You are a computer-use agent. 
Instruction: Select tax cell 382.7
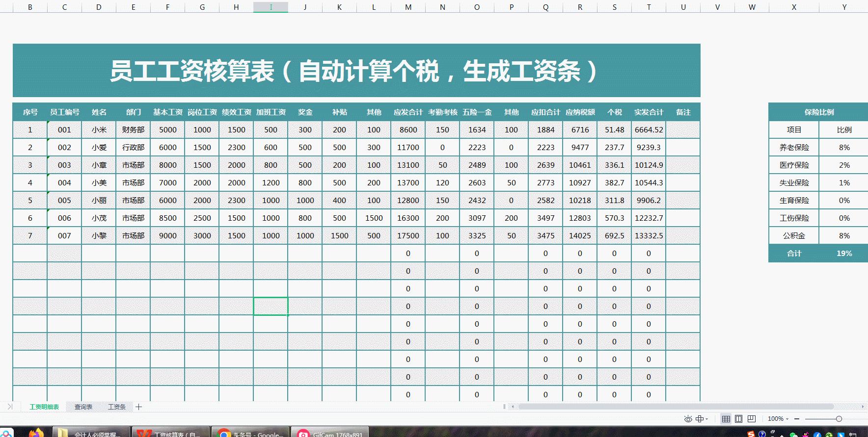coord(615,183)
